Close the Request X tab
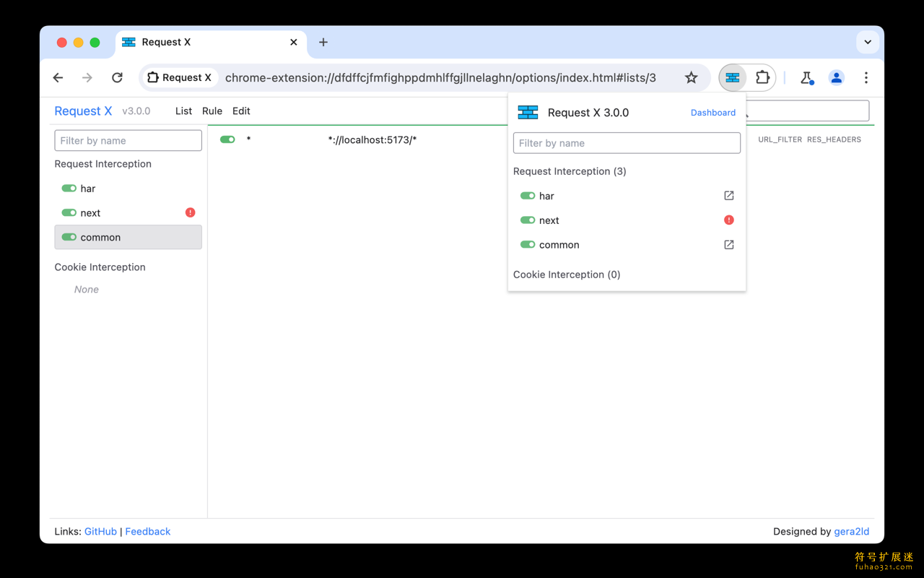The height and width of the screenshot is (578, 924). point(294,42)
